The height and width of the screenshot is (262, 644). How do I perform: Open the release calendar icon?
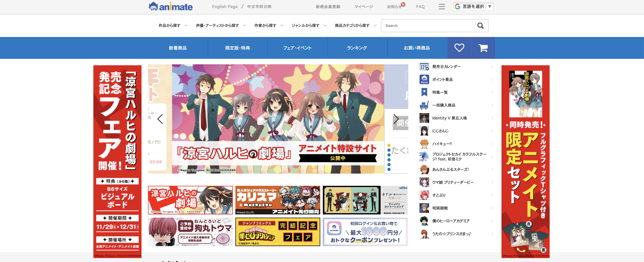point(424,67)
